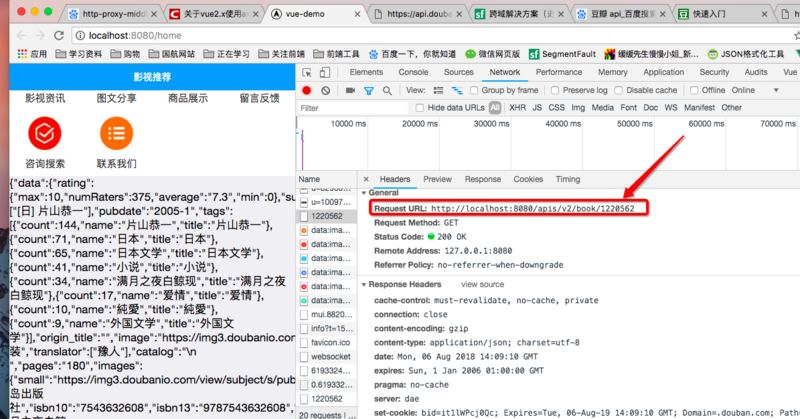
Task: Select the favicon.ico request row
Action: (x=327, y=342)
